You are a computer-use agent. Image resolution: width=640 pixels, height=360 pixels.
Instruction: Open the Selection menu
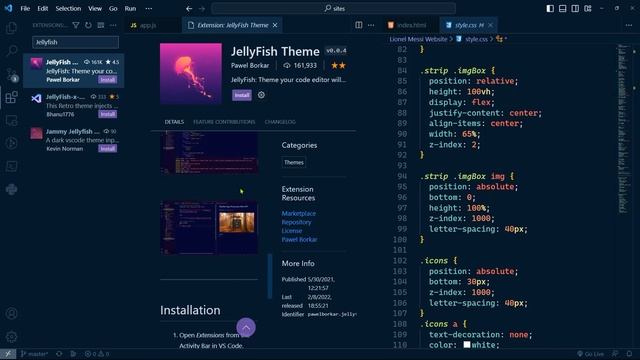click(x=68, y=8)
